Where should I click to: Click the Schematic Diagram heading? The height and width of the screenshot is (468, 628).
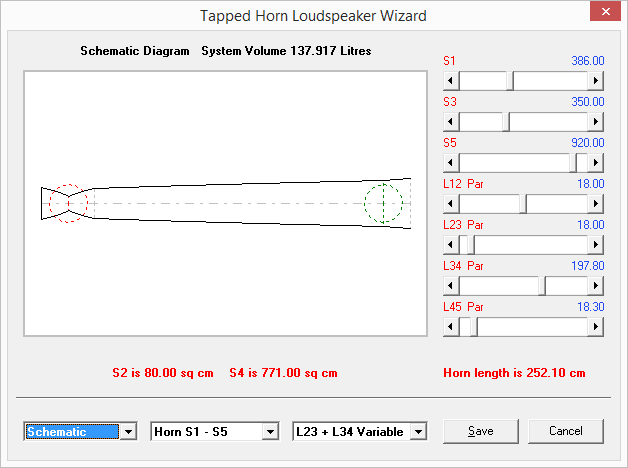point(135,51)
